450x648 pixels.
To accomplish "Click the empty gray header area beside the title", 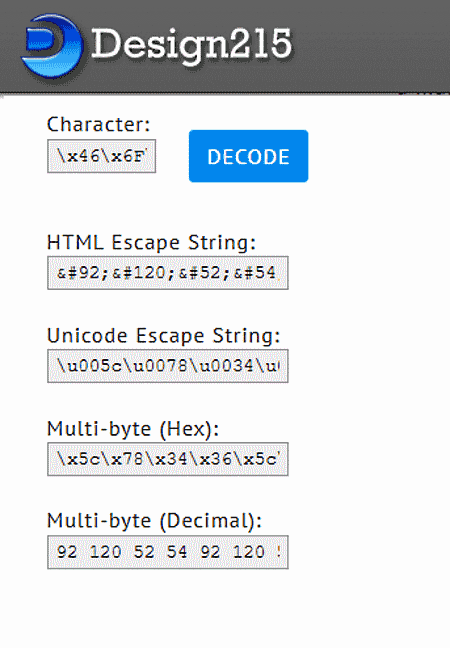I will click(x=372, y=45).
